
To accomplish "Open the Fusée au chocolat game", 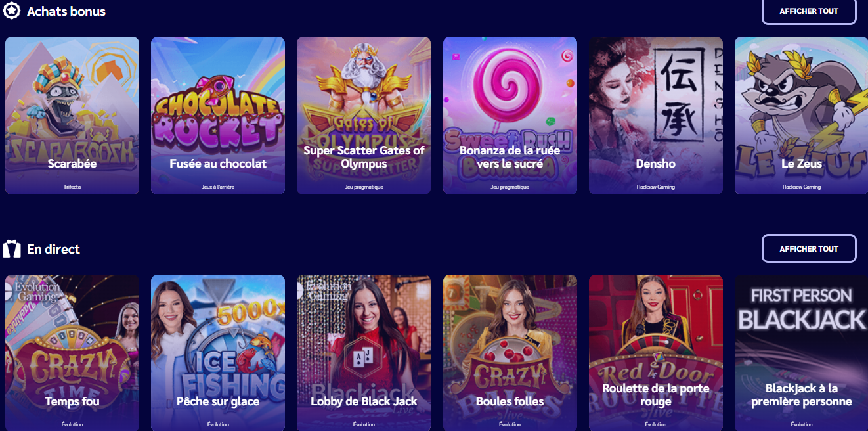I will pos(218,116).
